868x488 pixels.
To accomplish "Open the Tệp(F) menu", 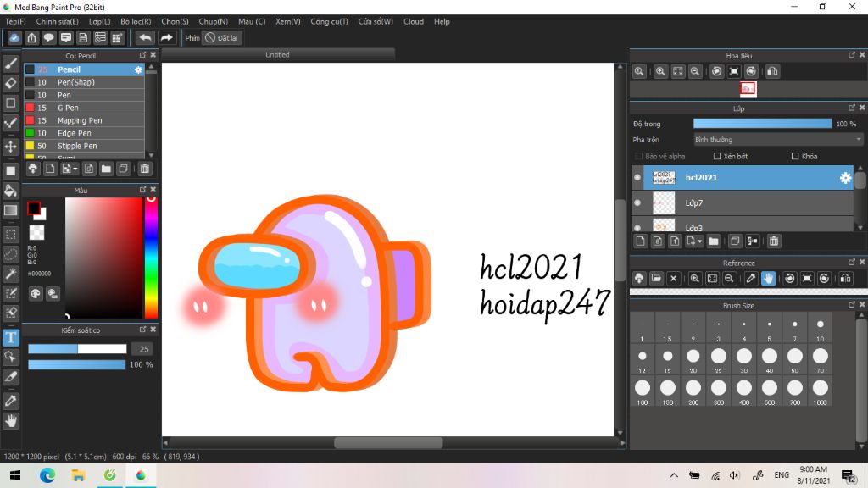I will [x=15, y=21].
